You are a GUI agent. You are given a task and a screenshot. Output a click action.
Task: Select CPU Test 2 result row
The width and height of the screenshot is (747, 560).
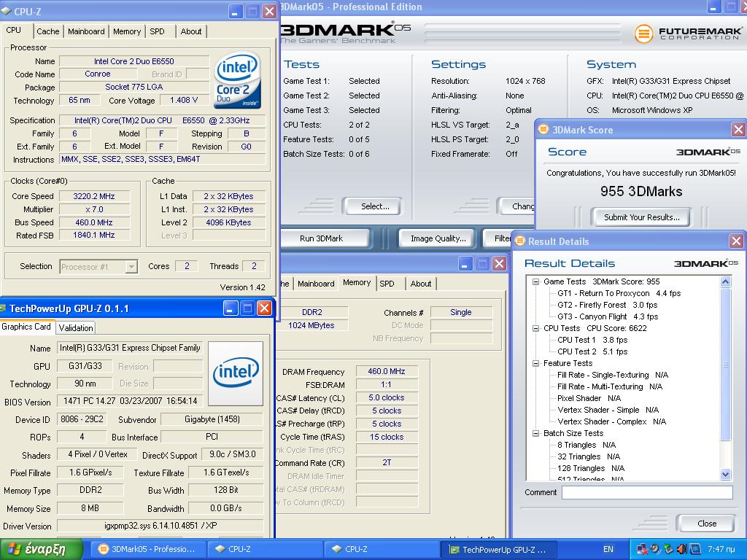pyautogui.click(x=592, y=351)
